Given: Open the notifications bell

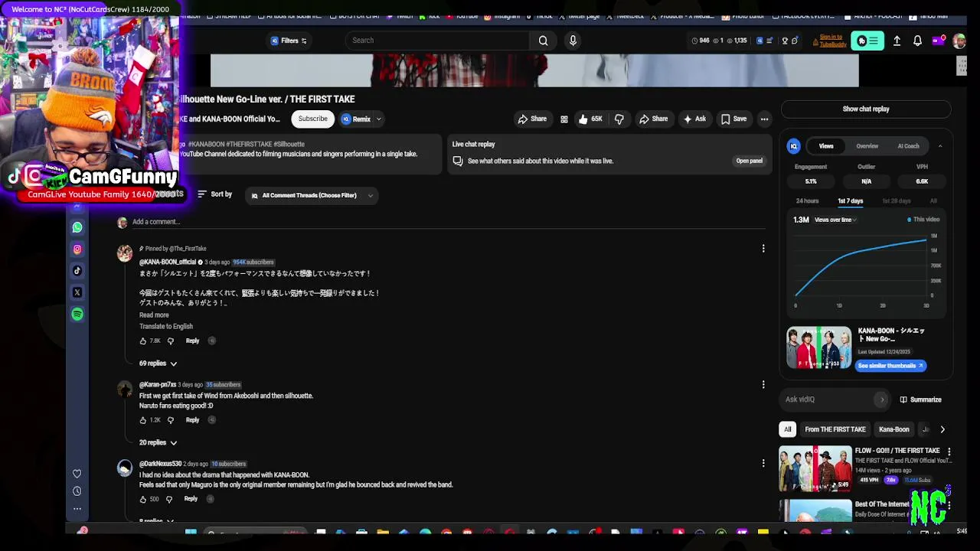Looking at the screenshot, I should (x=917, y=41).
